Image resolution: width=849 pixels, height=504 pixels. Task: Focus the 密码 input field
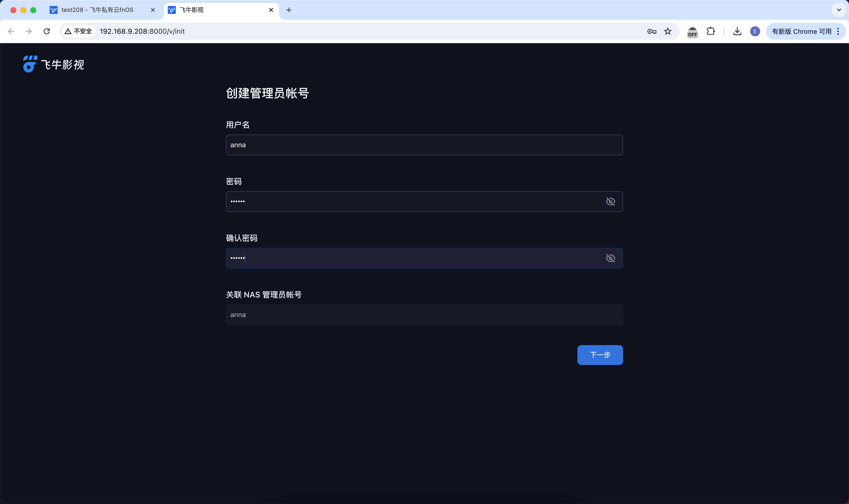coord(424,201)
